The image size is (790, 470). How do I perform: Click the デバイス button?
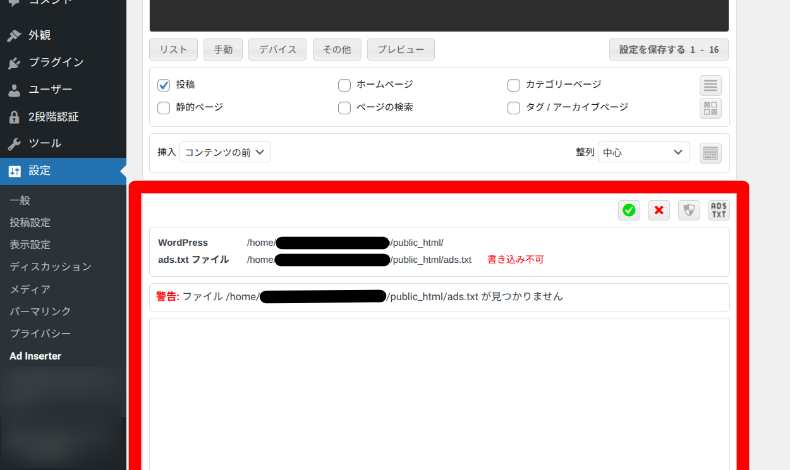pos(278,49)
